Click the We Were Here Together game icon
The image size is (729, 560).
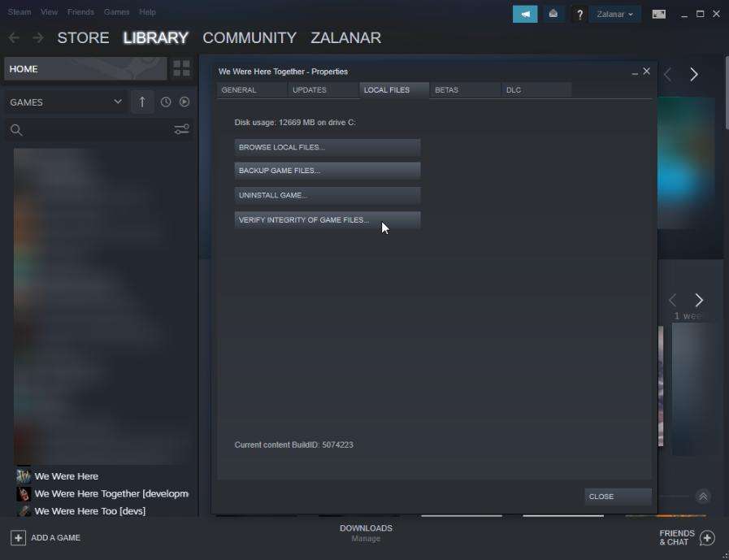tap(24, 493)
